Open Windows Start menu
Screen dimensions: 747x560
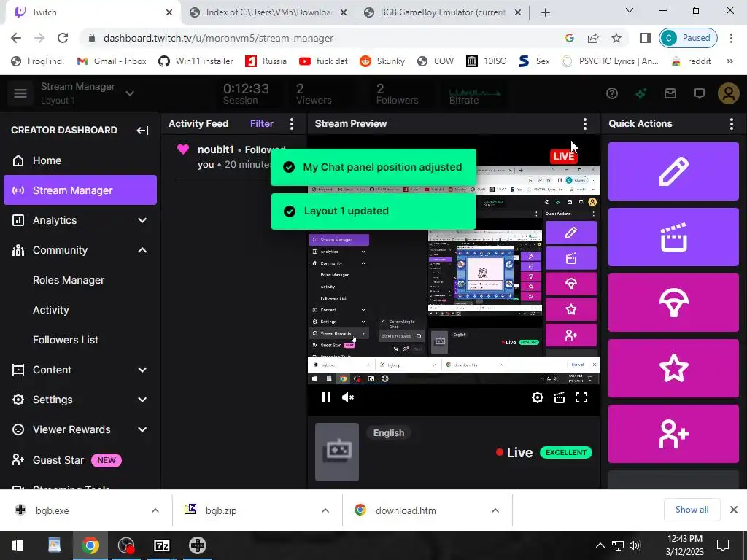pyautogui.click(x=18, y=545)
